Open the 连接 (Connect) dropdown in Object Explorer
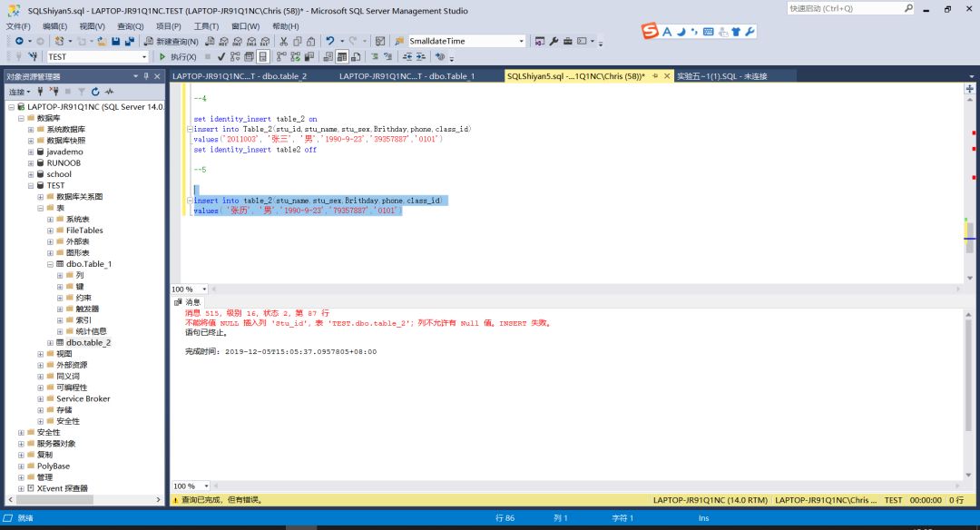Screen dimensions: 980x530 (x=20, y=92)
